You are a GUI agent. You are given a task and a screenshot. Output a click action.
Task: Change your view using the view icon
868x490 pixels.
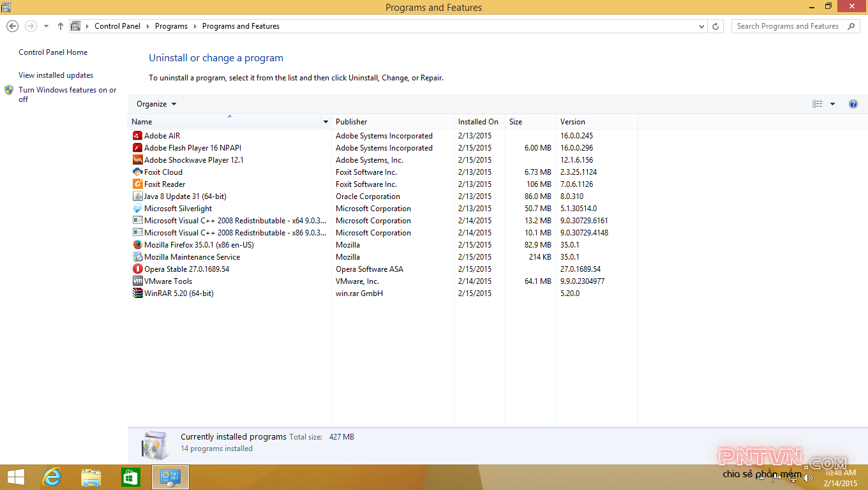(x=817, y=104)
